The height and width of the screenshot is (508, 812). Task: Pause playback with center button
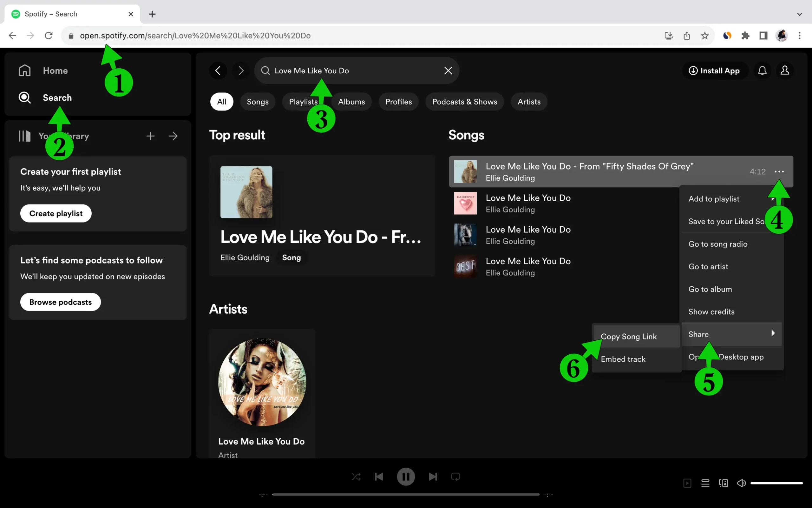pyautogui.click(x=406, y=477)
